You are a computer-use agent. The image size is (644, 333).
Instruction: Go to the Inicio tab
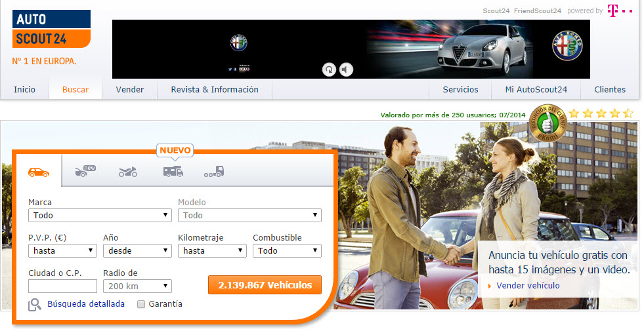click(25, 89)
